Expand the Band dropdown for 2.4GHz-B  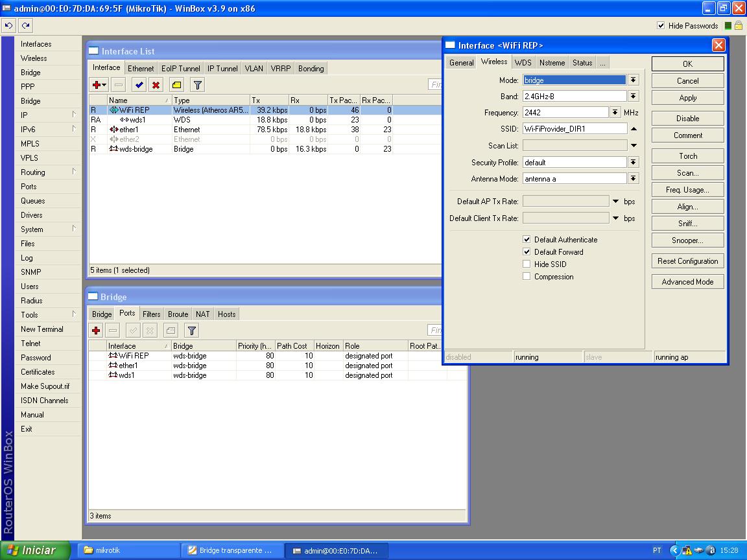(634, 96)
